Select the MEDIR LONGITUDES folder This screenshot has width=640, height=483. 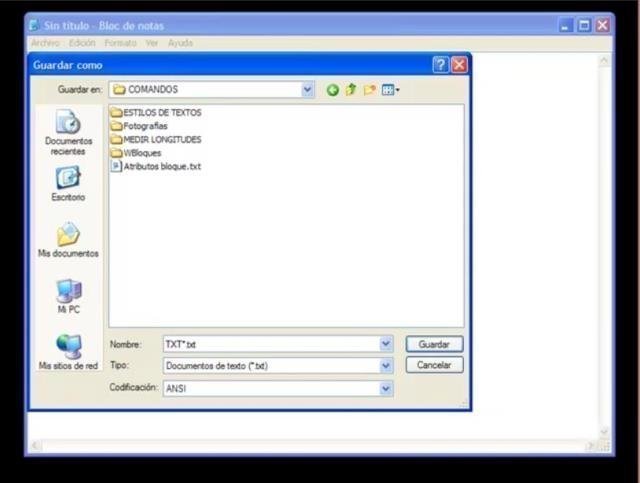pyautogui.click(x=156, y=139)
